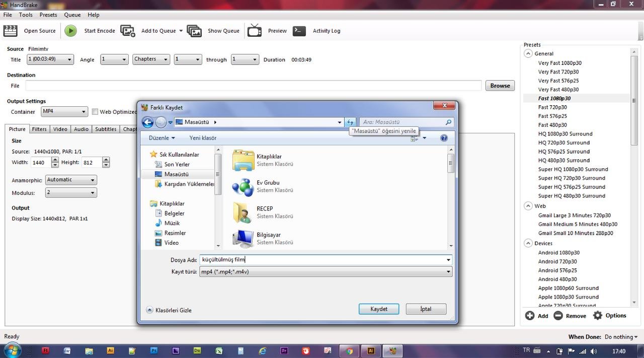This screenshot has width=644, height=358.
Task: Click the Show Queue icon
Action: coord(194,31)
